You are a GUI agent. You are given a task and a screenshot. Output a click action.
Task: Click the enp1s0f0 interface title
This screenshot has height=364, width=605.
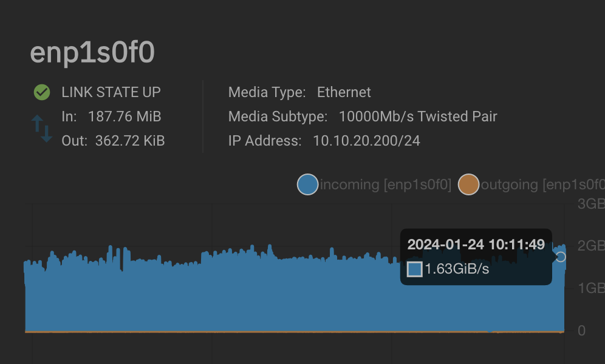[x=92, y=53]
